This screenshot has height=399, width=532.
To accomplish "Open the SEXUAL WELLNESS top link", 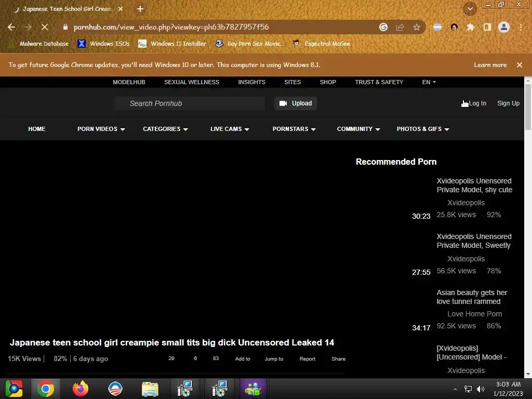I will (192, 82).
